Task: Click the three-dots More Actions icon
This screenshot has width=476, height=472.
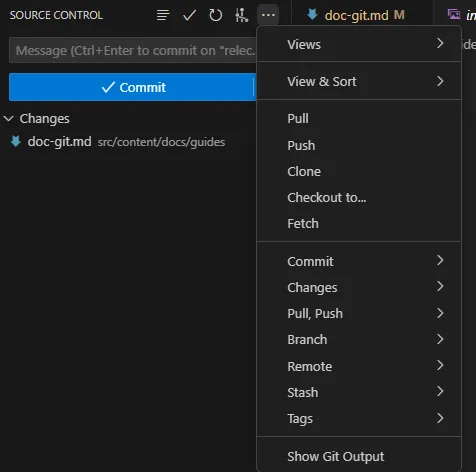Action: click(x=268, y=15)
